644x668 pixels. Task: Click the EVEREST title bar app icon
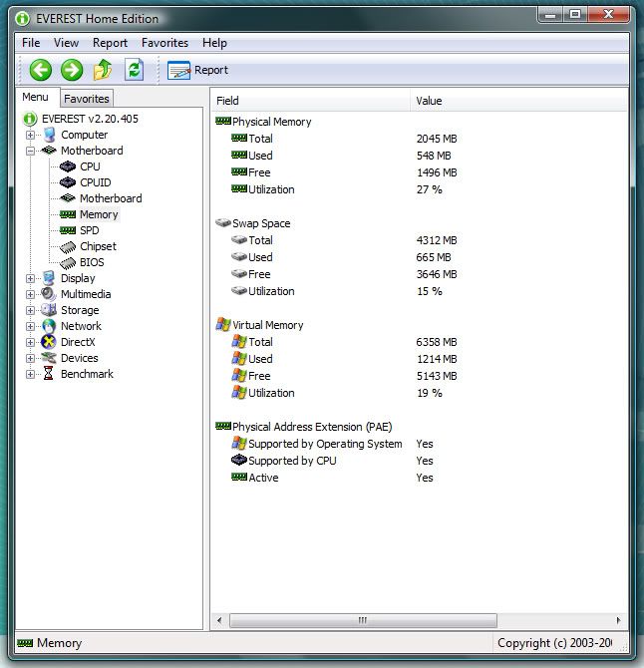[22, 19]
